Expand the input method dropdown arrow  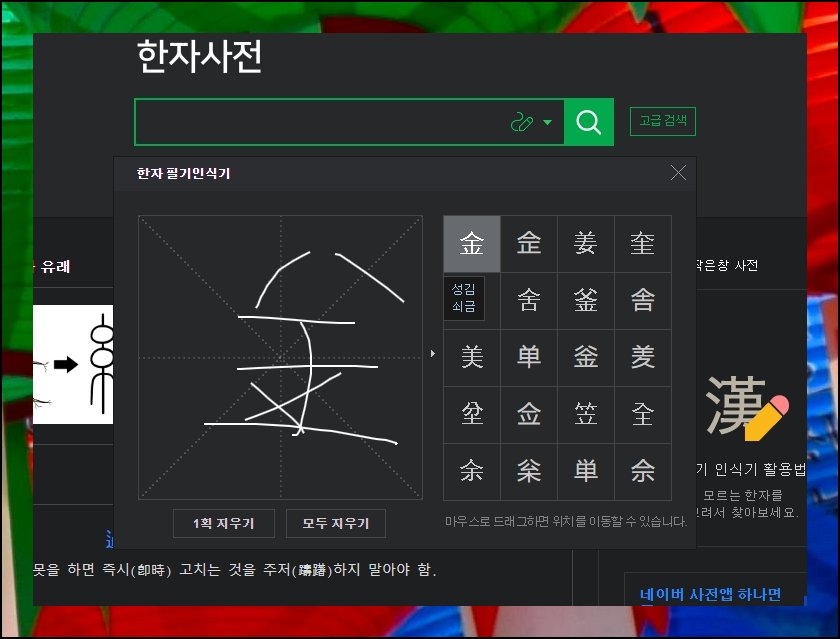tap(547, 122)
